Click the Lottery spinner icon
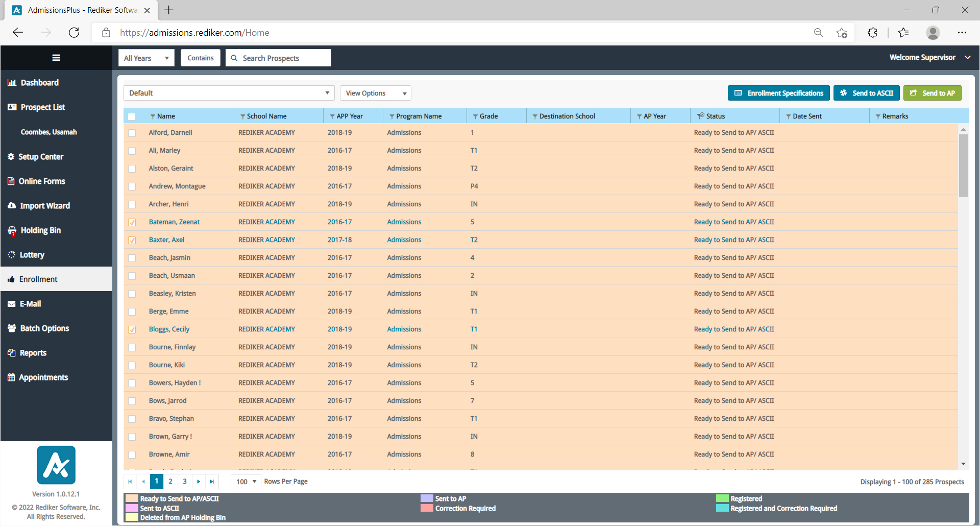980x526 pixels. coord(11,254)
